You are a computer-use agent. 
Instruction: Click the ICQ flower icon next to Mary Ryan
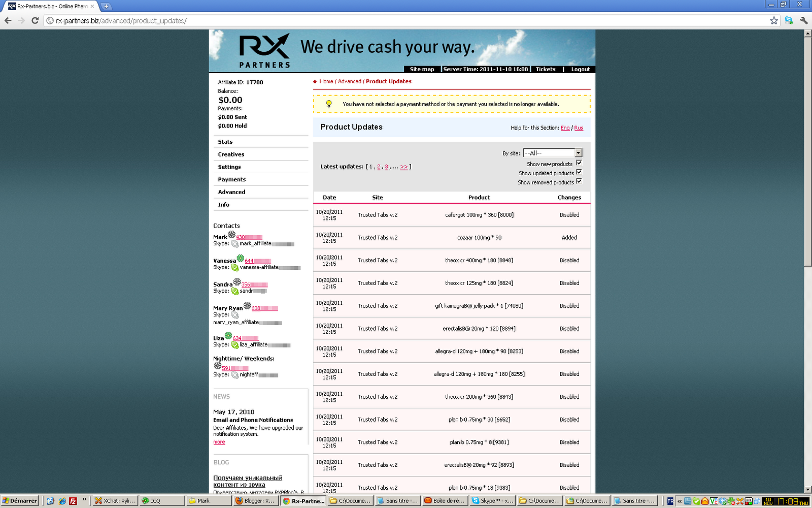(x=247, y=306)
